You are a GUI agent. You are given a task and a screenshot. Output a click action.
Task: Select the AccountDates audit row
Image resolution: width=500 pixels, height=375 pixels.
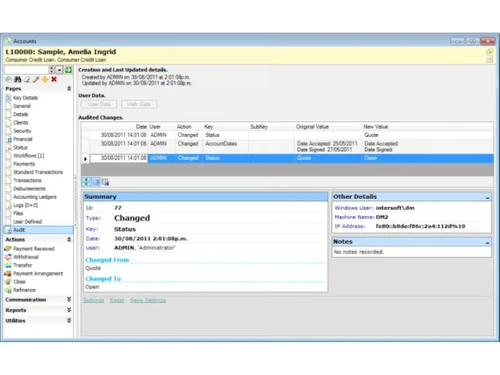(287, 146)
